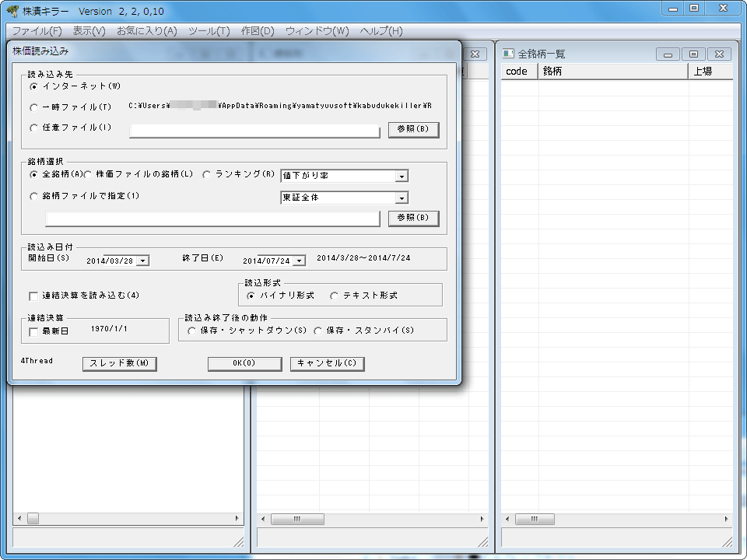Click left scroll arrow of middle window
747x560 pixels.
[264, 519]
